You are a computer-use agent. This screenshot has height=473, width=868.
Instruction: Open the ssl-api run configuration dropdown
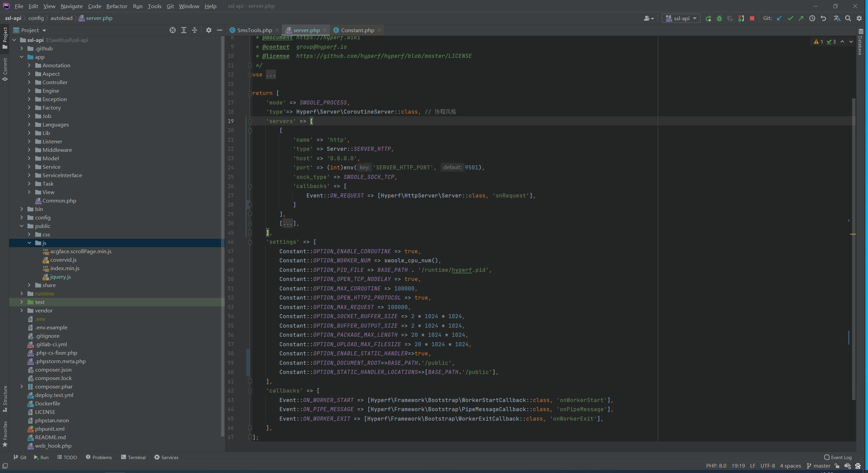[x=681, y=18]
